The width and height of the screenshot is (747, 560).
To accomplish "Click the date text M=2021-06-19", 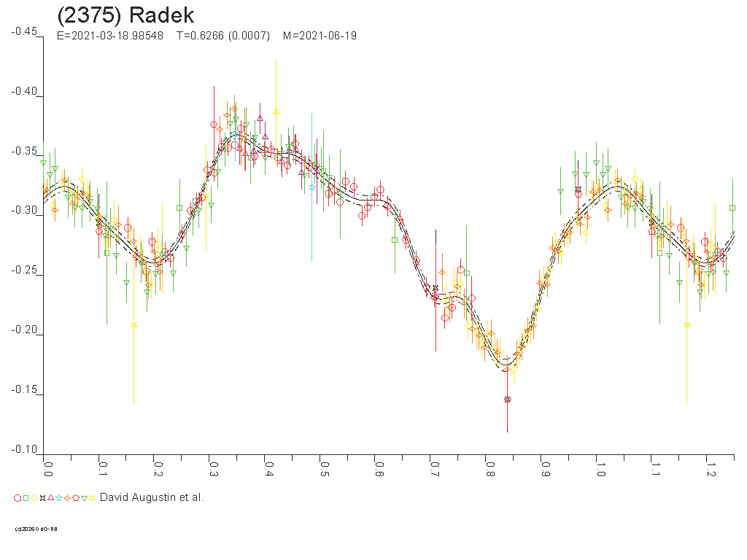I will pos(320,36).
